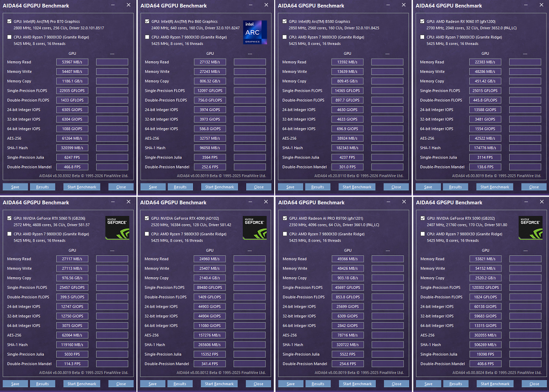The width and height of the screenshot is (549, 392).
Task: Open Results in Arc Pro B70 window
Action: [42, 187]
